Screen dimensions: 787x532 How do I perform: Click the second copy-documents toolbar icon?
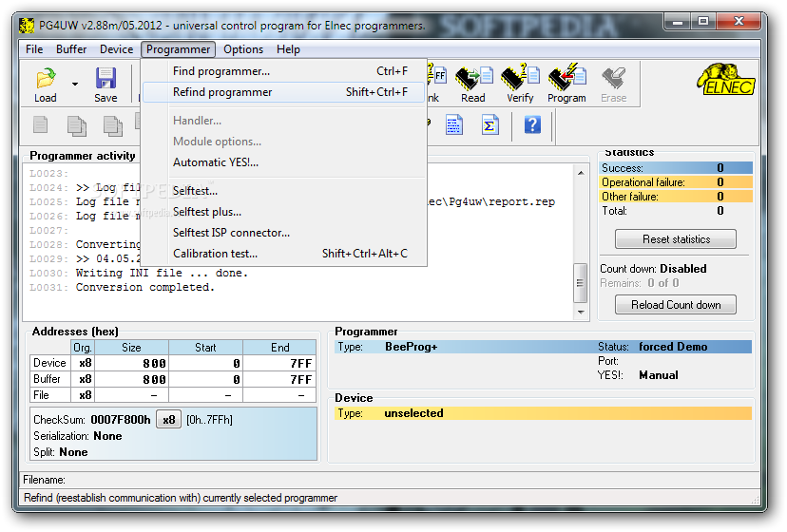click(76, 125)
